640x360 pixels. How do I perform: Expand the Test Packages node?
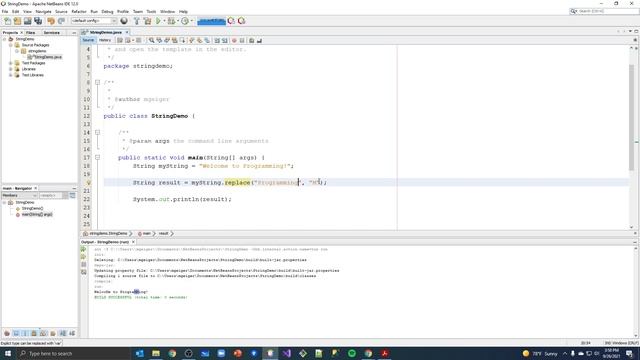coord(11,63)
